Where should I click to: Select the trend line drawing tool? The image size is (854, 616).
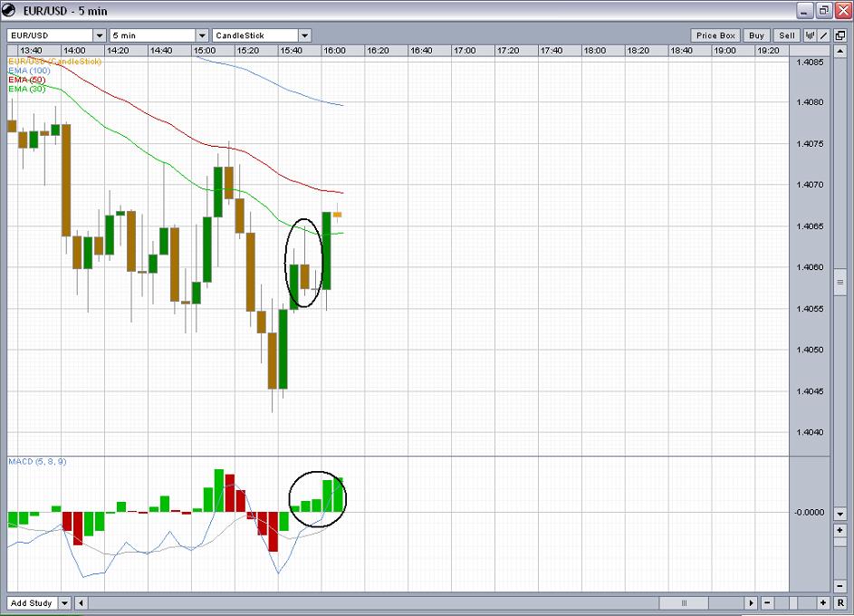tap(825, 35)
